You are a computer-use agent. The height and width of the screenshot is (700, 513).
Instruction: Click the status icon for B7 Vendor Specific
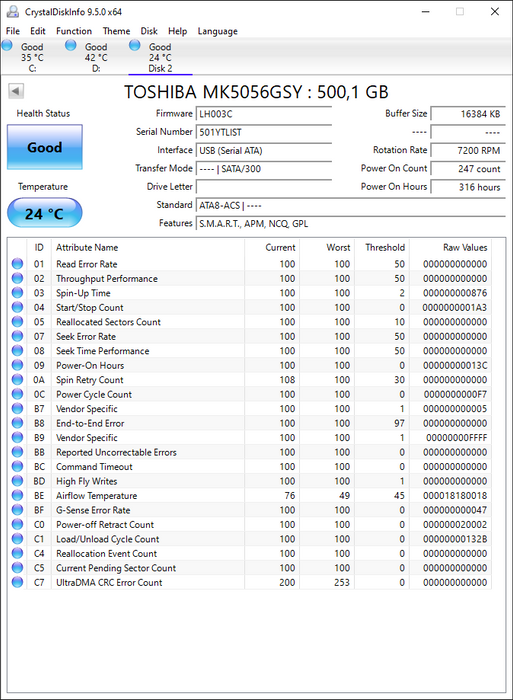[x=17, y=408]
